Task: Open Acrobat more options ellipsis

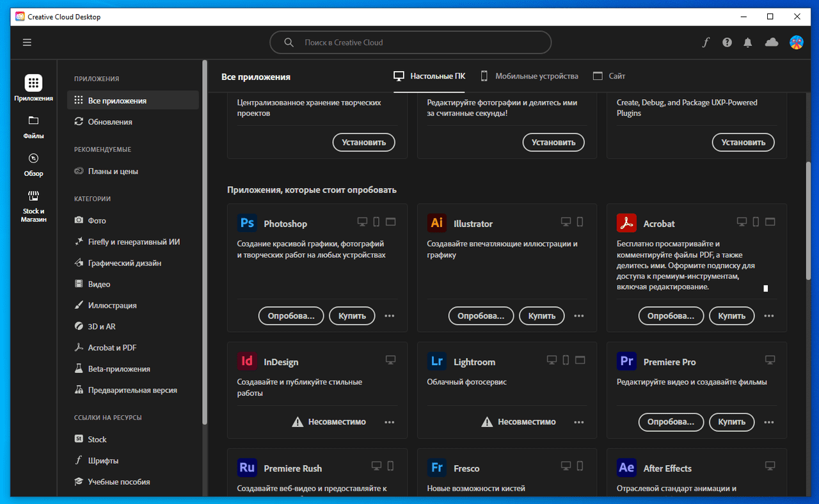Action: coord(768,316)
